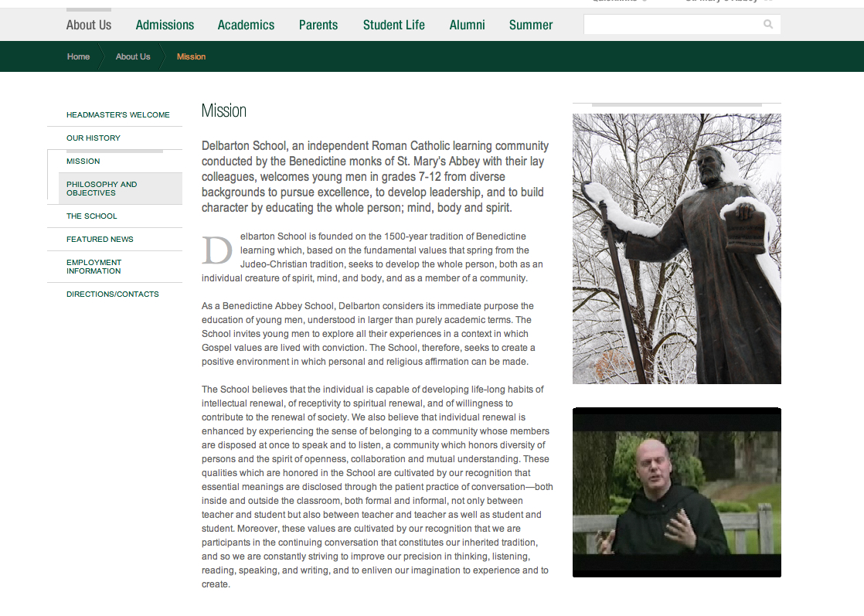
Task: Click the About Us breadcrumb link
Action: (x=133, y=56)
